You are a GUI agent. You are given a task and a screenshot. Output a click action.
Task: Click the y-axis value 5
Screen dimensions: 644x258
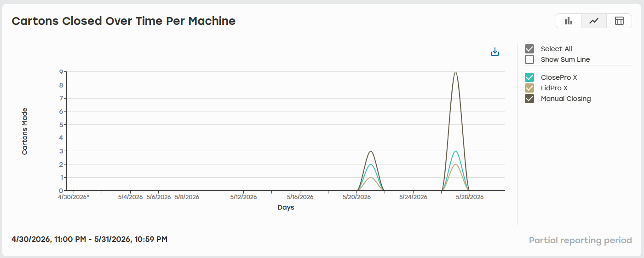click(x=61, y=125)
